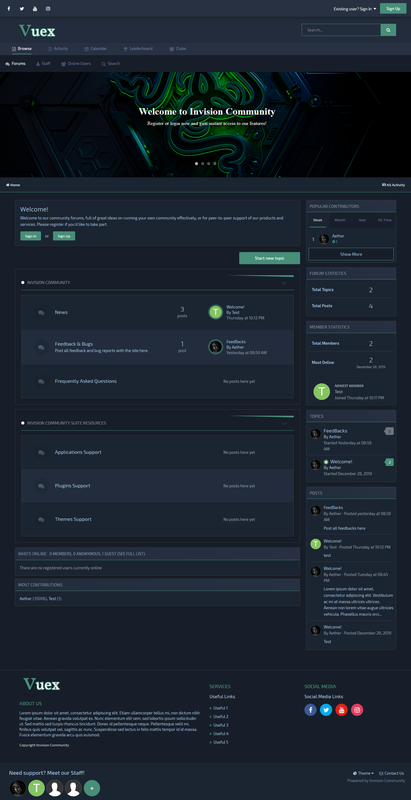The height and width of the screenshot is (800, 411).
Task: Collapse the Invision Community category
Action: [285, 283]
